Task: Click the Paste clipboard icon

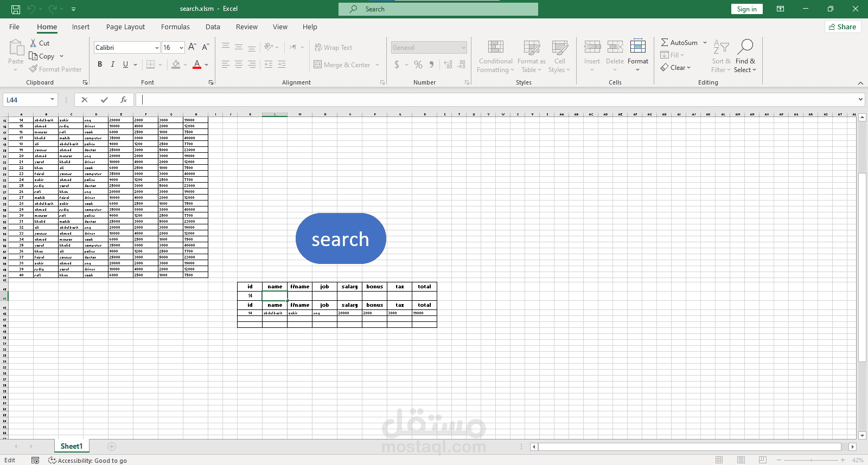Action: tap(16, 47)
